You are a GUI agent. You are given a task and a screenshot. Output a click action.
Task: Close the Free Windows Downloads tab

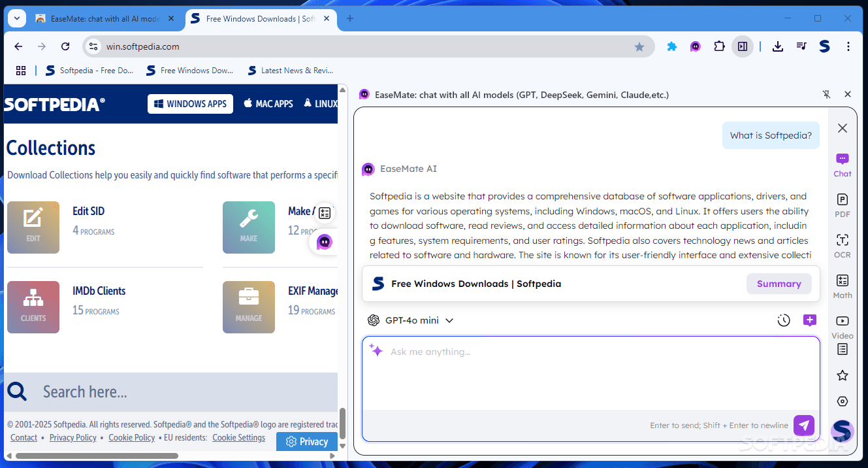(325, 18)
